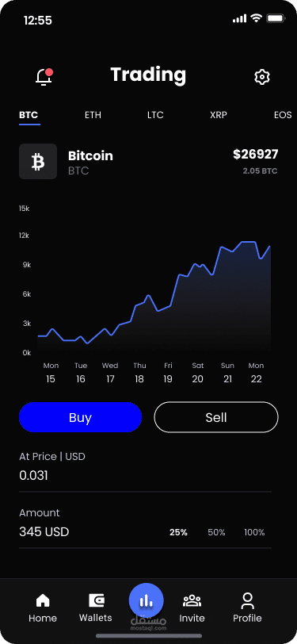
Task: Open the notifications bell icon
Action: [44, 77]
